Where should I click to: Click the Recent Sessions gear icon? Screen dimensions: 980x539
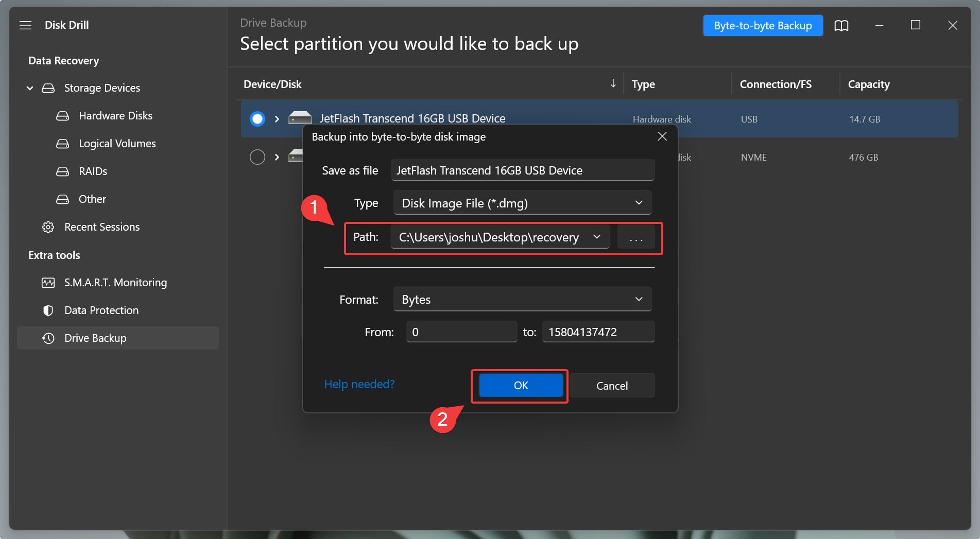pos(48,227)
